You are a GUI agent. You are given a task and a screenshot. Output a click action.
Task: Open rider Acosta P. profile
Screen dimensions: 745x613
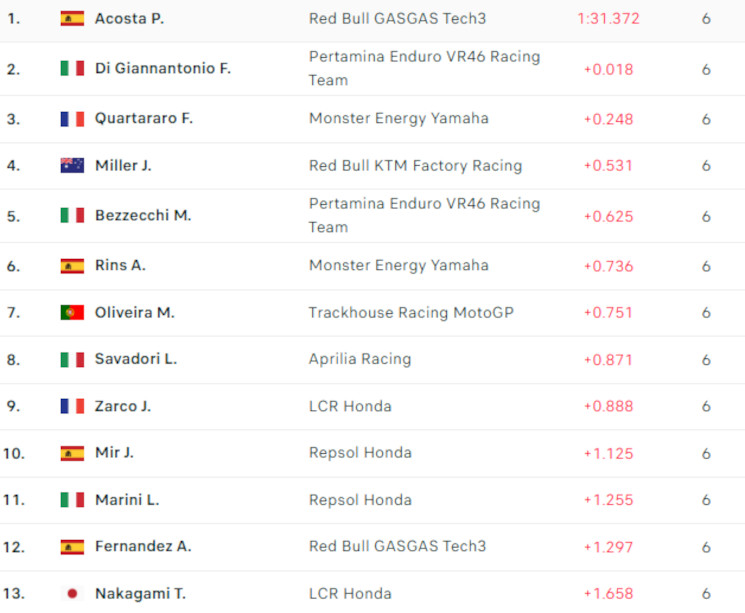130,19
